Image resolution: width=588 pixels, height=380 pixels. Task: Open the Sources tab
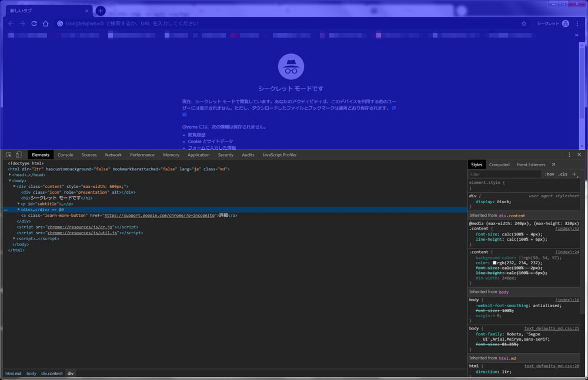click(89, 155)
